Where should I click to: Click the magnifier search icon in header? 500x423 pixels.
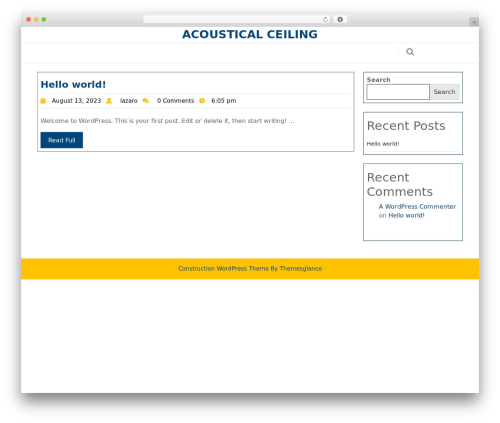[x=410, y=52]
